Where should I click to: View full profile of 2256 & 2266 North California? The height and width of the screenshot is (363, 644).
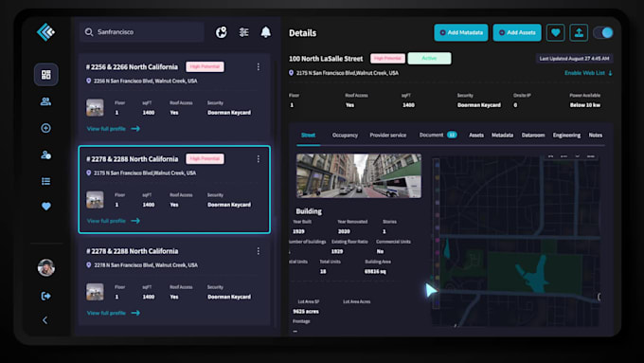coord(114,129)
